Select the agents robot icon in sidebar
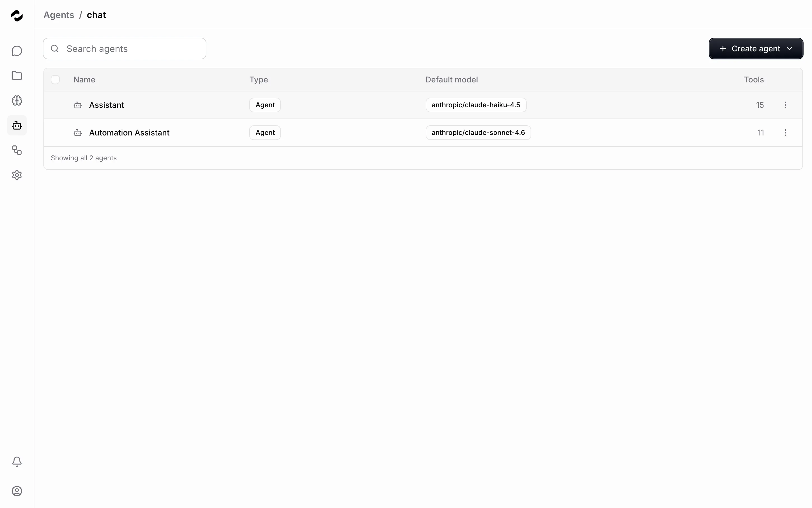The height and width of the screenshot is (508, 812). click(17, 125)
